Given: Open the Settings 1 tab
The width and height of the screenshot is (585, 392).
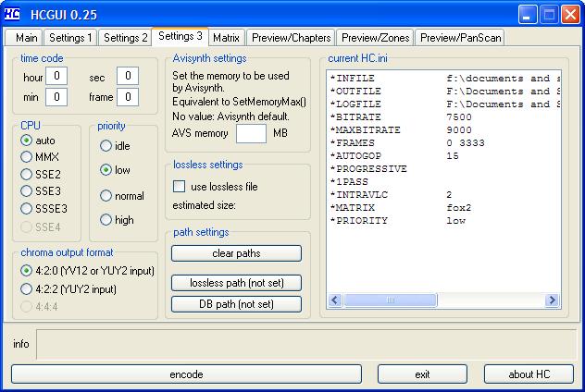Looking at the screenshot, I should pos(70,38).
